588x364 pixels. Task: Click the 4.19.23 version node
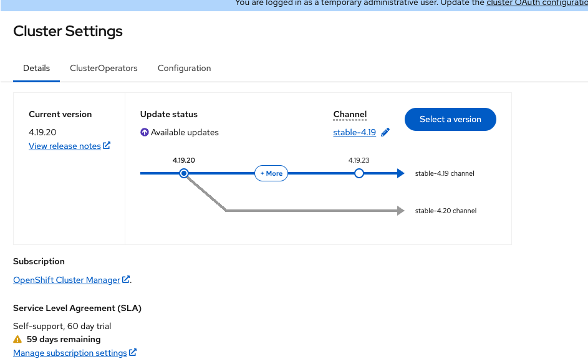click(359, 173)
